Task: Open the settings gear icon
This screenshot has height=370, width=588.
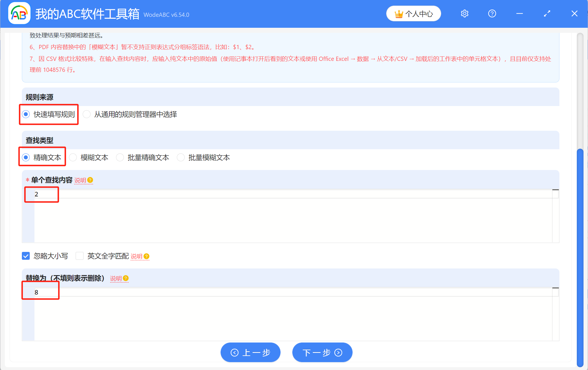Action: pos(464,13)
